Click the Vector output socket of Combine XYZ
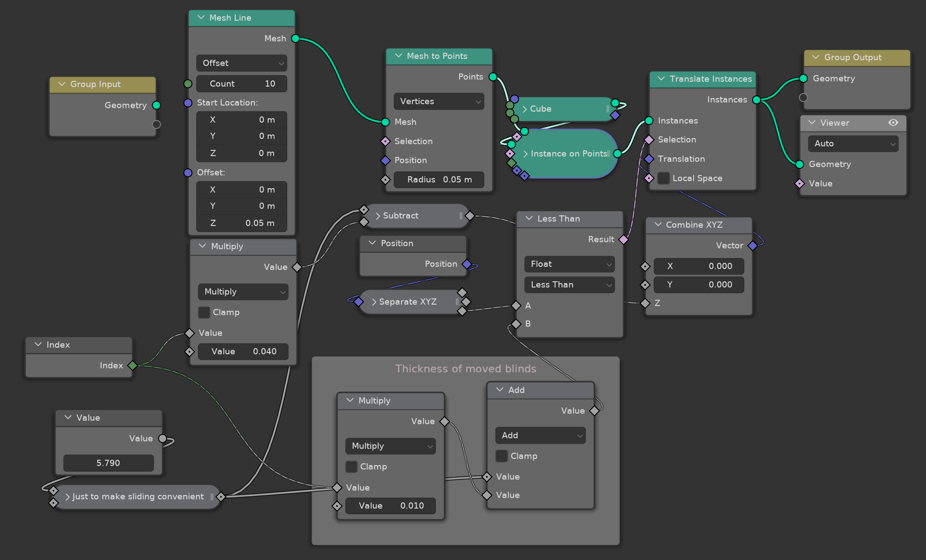926x560 pixels. click(753, 246)
